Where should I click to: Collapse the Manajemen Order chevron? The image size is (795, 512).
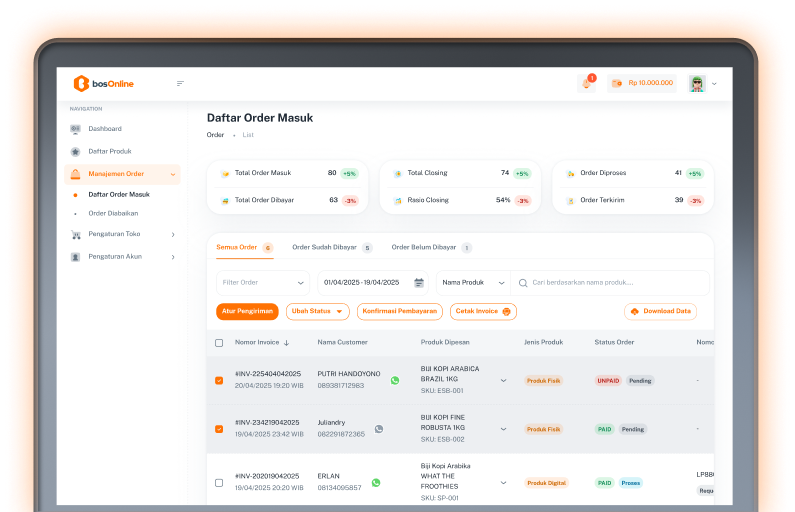[173, 174]
